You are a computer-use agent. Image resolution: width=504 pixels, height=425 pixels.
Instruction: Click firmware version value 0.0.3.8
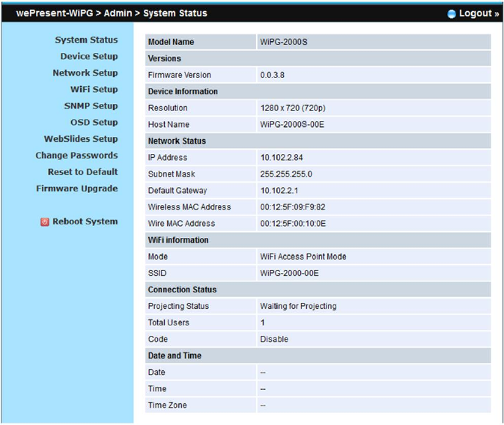[273, 75]
